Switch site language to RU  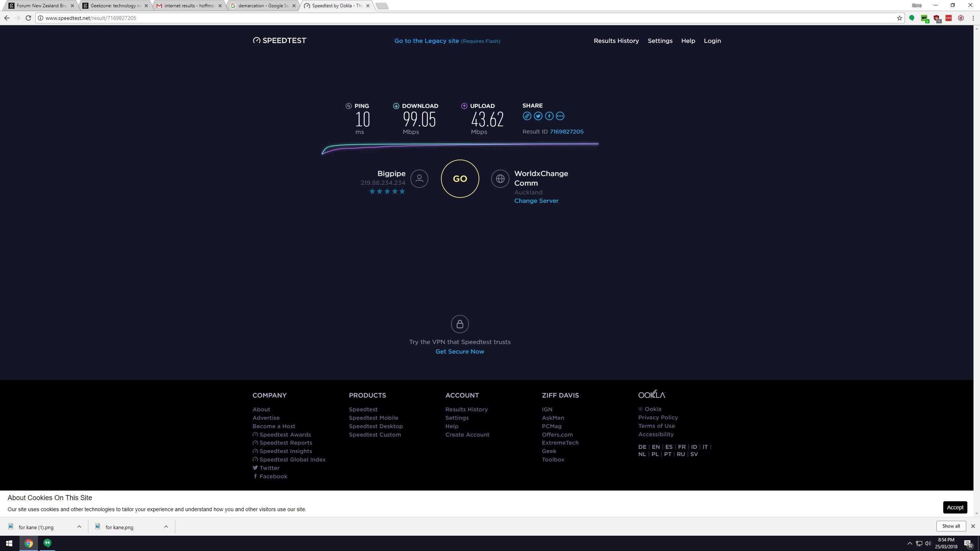click(x=681, y=454)
